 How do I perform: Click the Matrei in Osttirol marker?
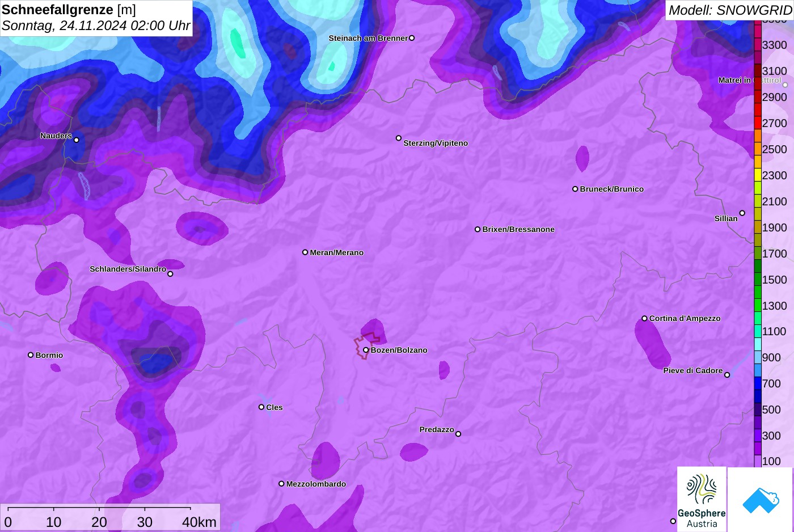point(785,85)
